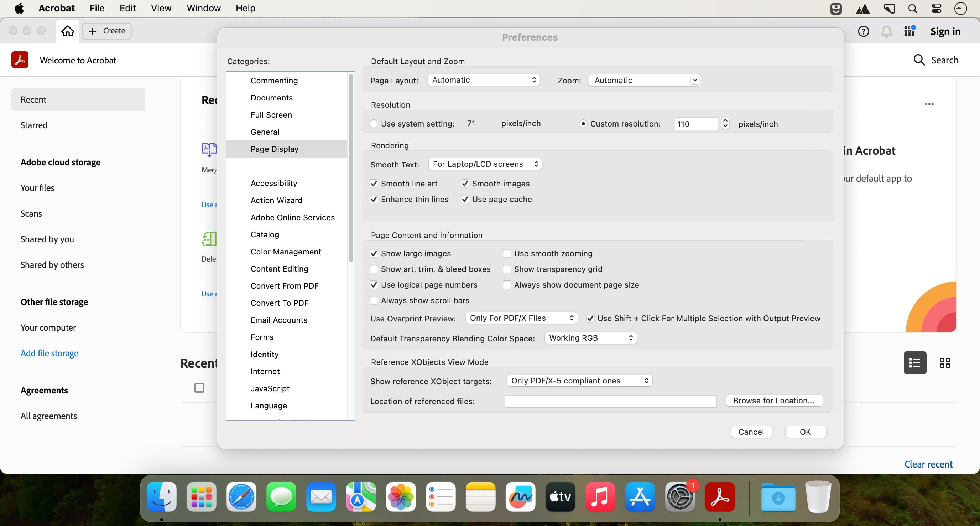Open the Page Layout dropdown

484,80
